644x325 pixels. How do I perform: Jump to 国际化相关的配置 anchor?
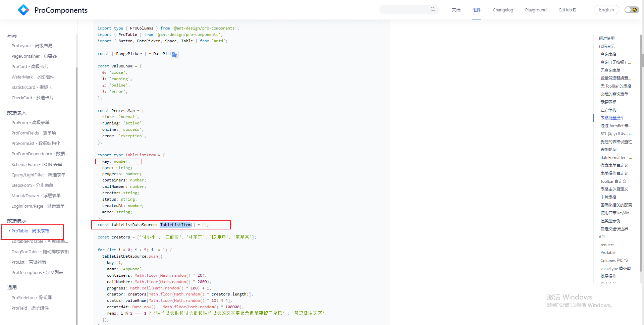[x=616, y=205]
